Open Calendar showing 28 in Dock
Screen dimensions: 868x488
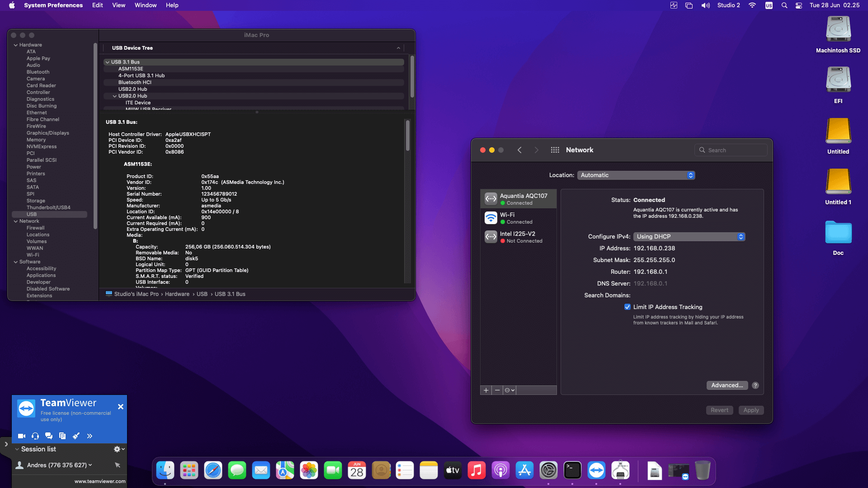pos(357,471)
